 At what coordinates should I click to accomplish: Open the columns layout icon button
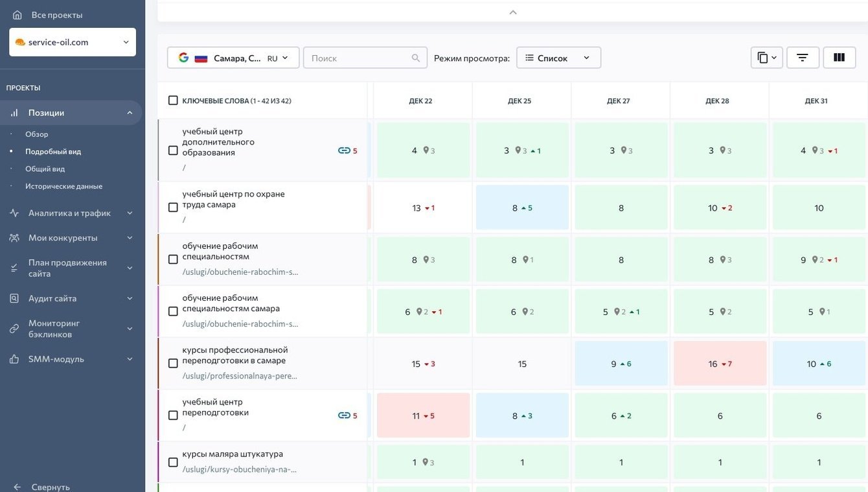[x=839, y=58]
